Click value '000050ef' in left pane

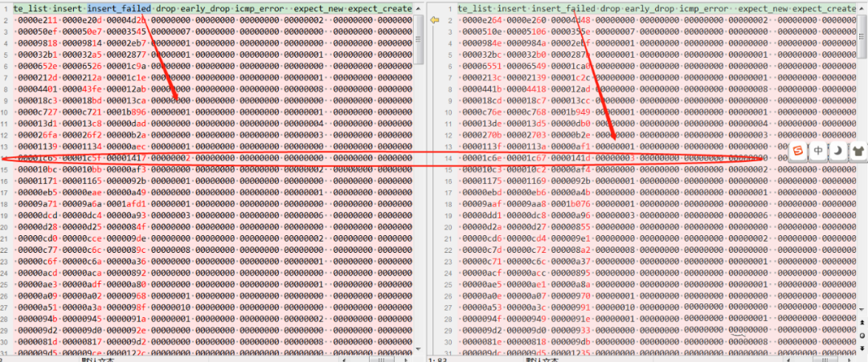tap(38, 32)
